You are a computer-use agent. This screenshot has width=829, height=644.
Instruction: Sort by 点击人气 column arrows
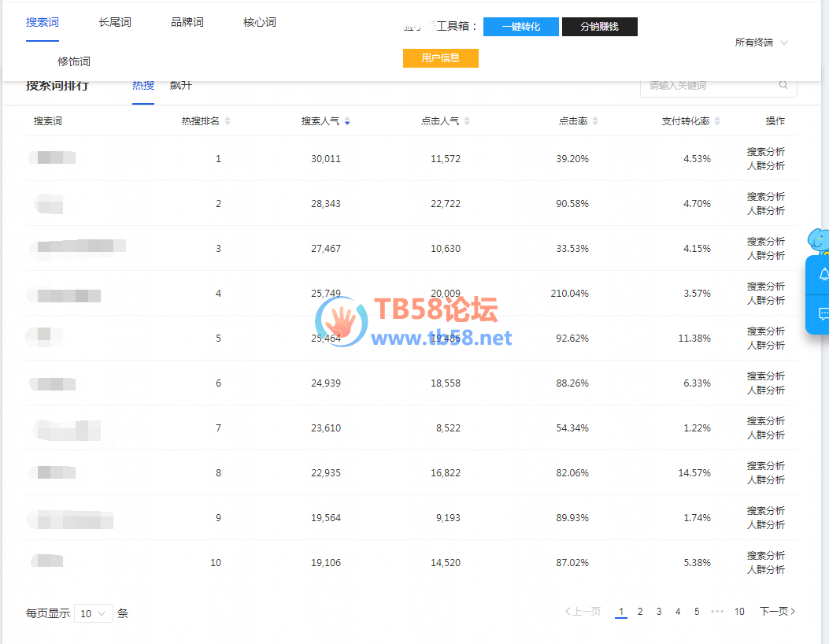point(467,121)
